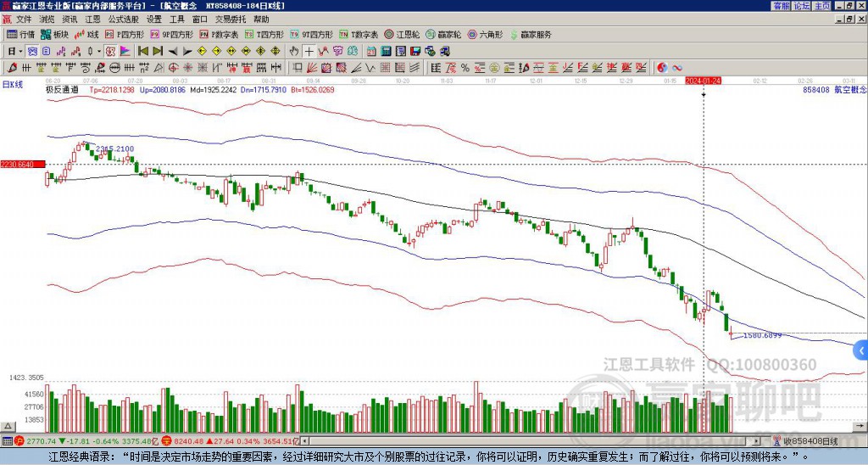Open the 9P四方形 tool
The width and height of the screenshot is (868, 465).
coord(171,34)
